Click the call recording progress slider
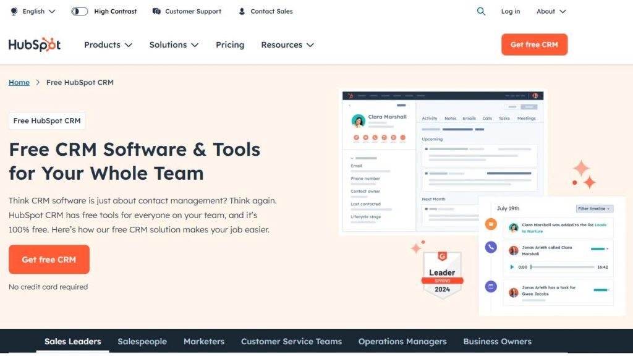 (x=563, y=267)
